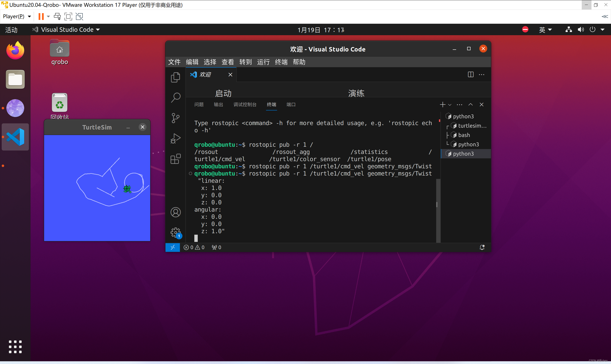This screenshot has height=364, width=611.
Task: Switch to the 端口 panel tab
Action: point(291,105)
